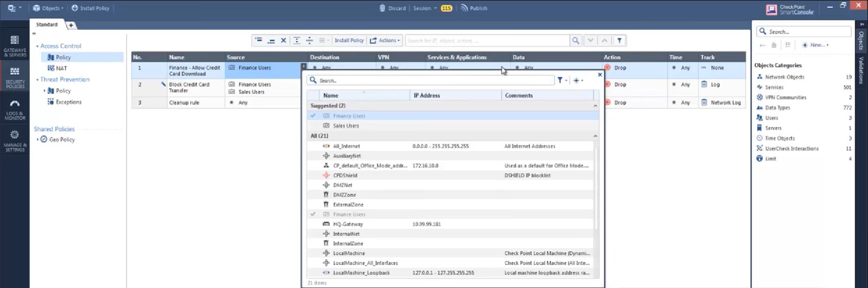Screen dimensions: 868x288
Task: Add a new policy tab
Action: pyautogui.click(x=71, y=25)
